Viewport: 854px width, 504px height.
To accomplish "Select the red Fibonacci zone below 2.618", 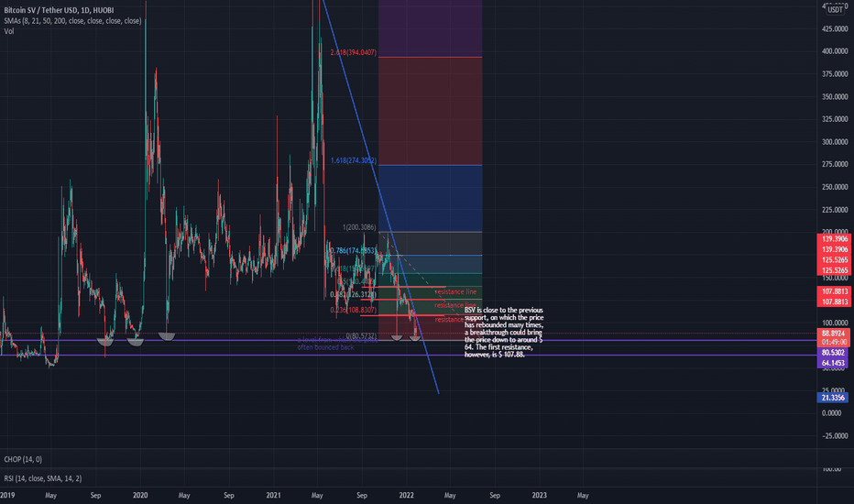I will click(x=431, y=111).
